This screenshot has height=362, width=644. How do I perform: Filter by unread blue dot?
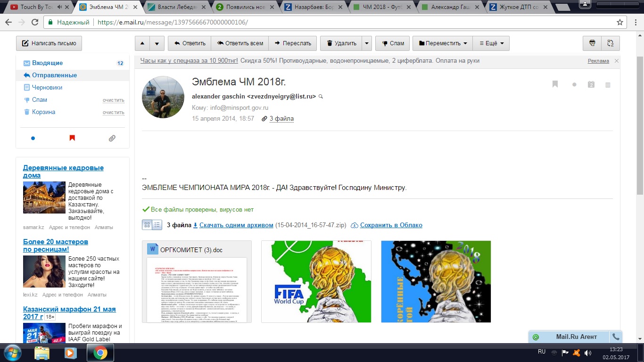point(33,138)
